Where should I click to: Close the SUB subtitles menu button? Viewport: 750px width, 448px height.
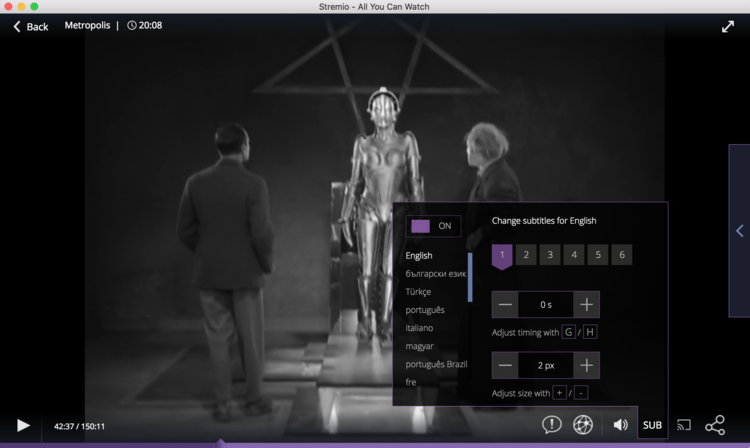tap(652, 425)
